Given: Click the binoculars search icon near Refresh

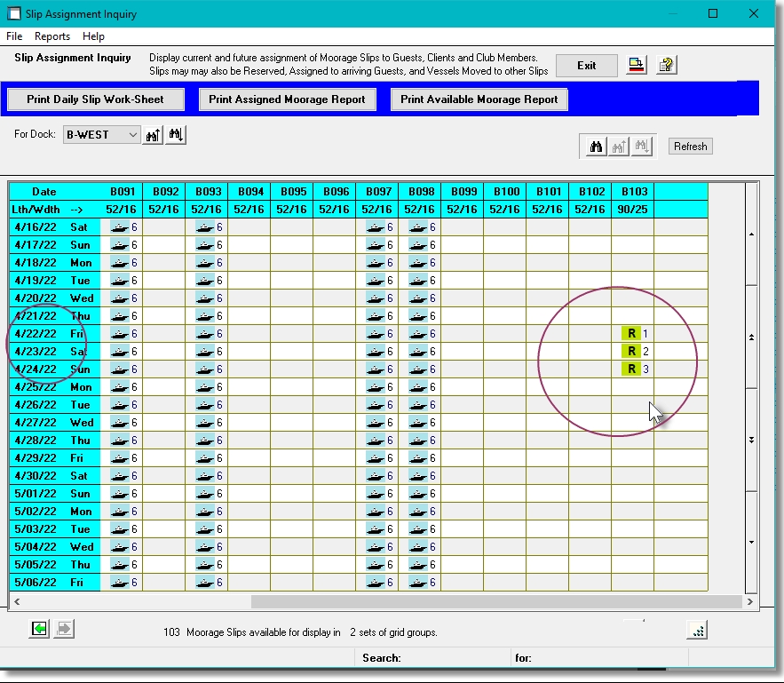Looking at the screenshot, I should tap(594, 146).
